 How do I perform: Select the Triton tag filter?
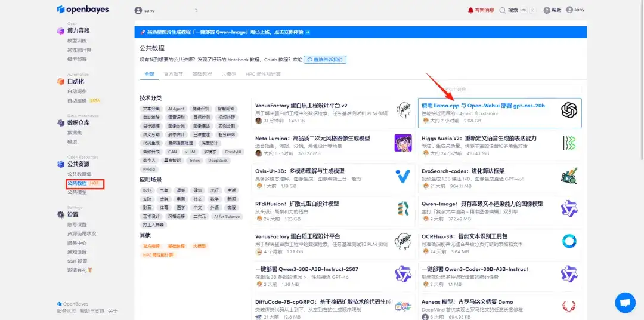tap(194, 161)
